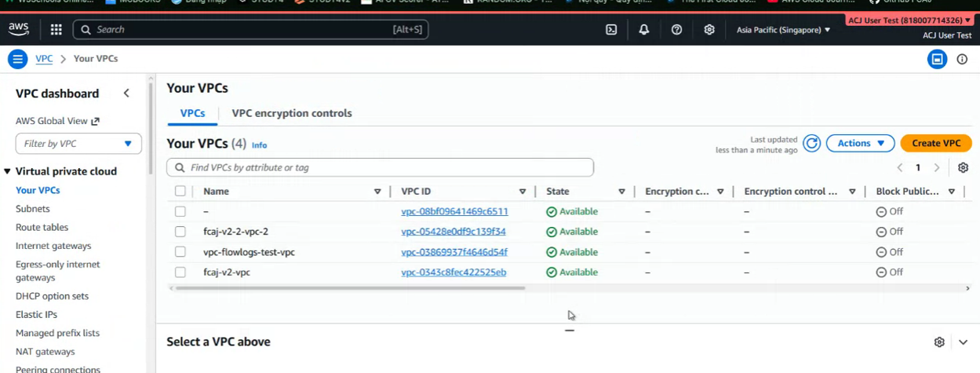Sort by the State column arrow
The height and width of the screenshot is (373, 980).
621,192
